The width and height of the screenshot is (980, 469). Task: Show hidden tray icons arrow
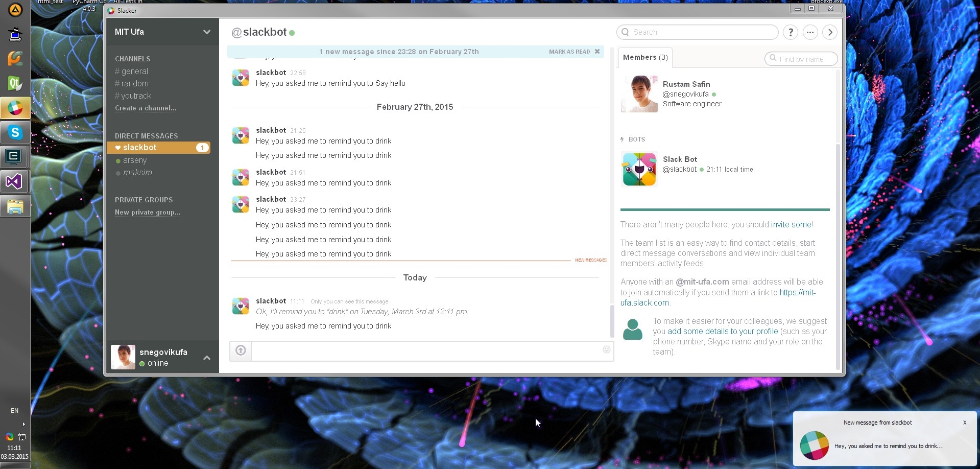pos(23,424)
